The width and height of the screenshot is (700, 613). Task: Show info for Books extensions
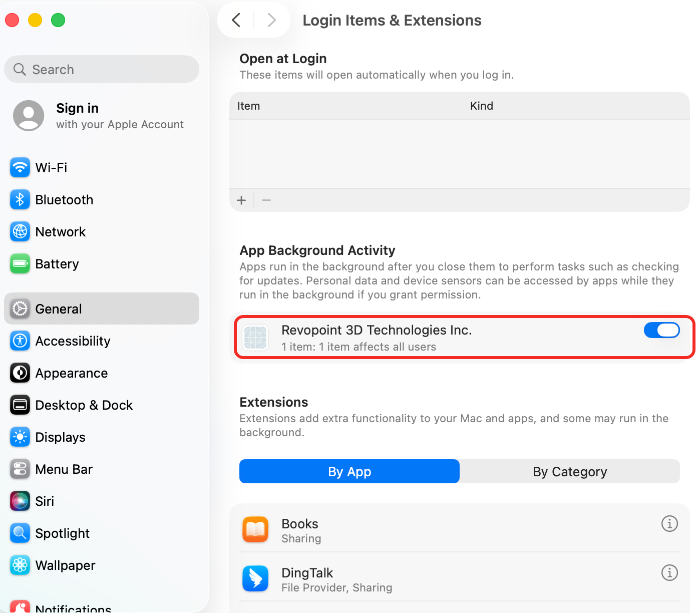click(669, 523)
